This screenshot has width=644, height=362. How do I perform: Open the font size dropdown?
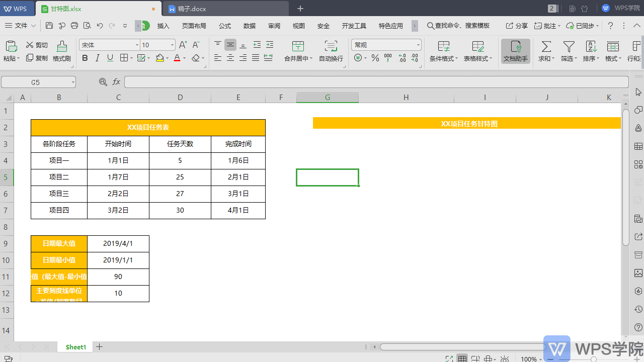[172, 45]
